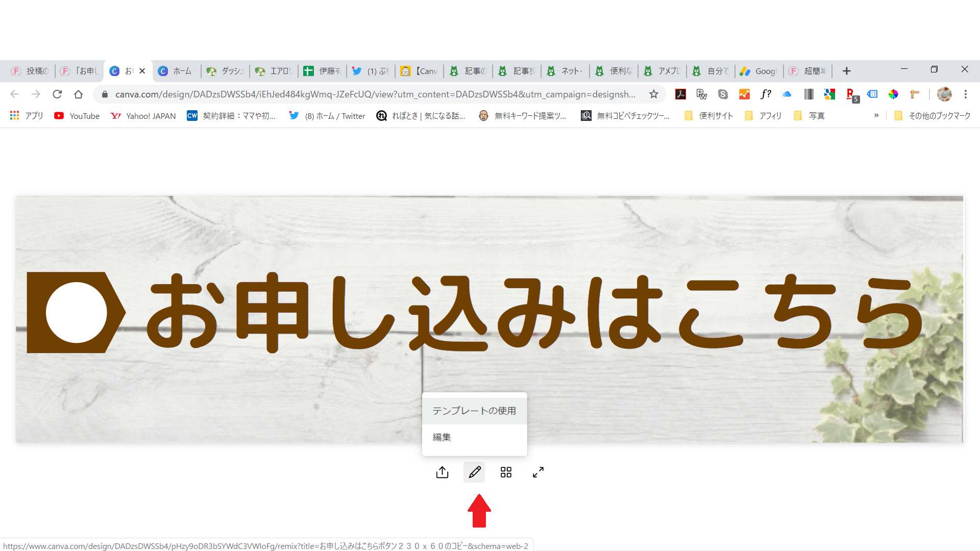980x551 pixels.
Task: Click the Skype extension icon
Action: click(723, 94)
